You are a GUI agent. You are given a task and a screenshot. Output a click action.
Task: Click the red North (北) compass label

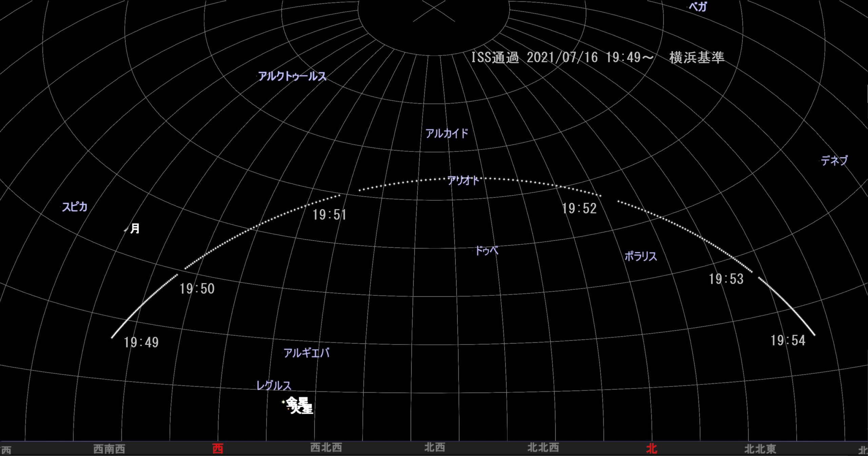coord(651,449)
